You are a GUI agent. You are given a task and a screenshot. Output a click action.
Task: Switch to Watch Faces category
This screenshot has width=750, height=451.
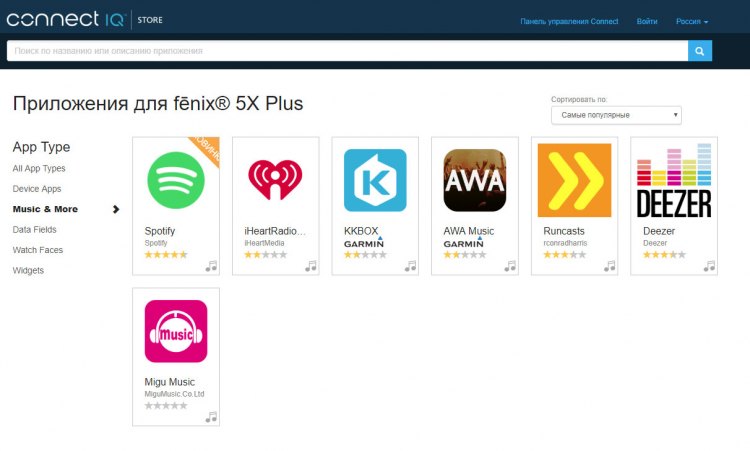[38, 250]
